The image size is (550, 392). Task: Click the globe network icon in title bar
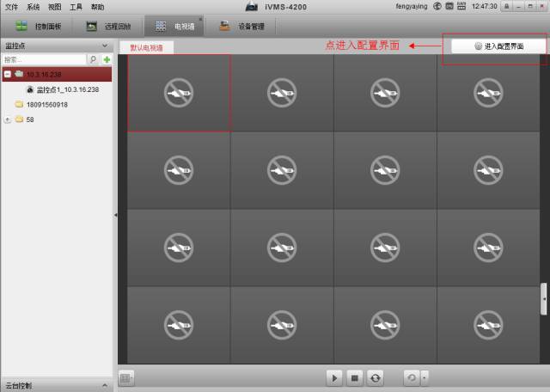[437, 6]
